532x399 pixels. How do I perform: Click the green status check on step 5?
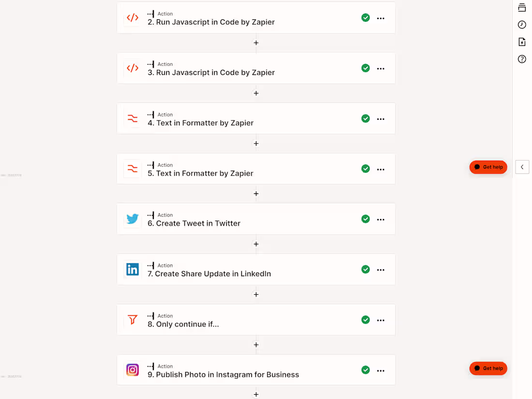pos(365,169)
